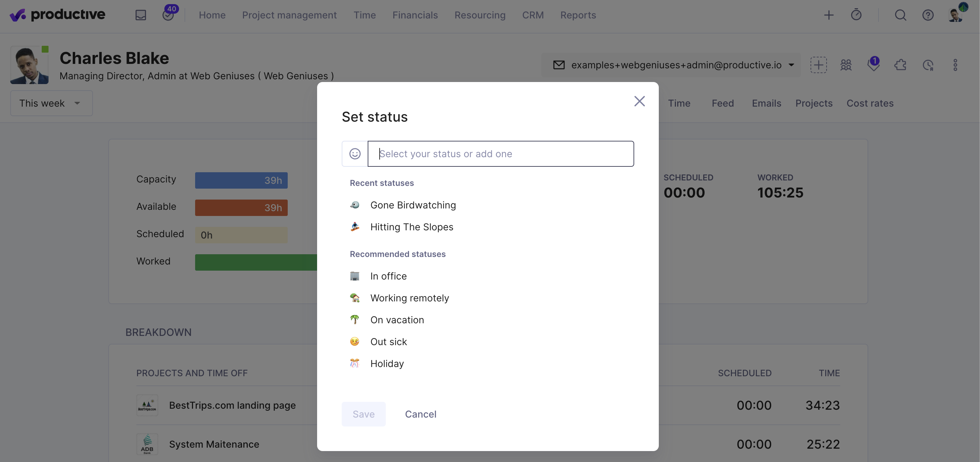Open the email address dropdown
The image size is (980, 462).
(x=671, y=65)
